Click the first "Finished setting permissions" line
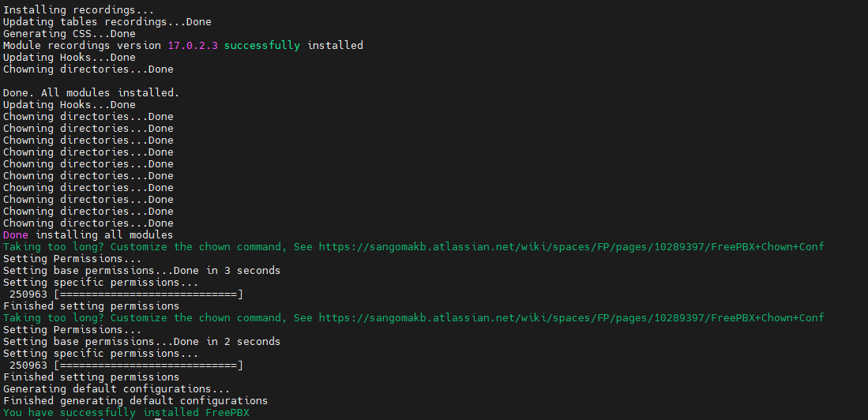The height and width of the screenshot is (420, 868). pyautogui.click(x=92, y=306)
